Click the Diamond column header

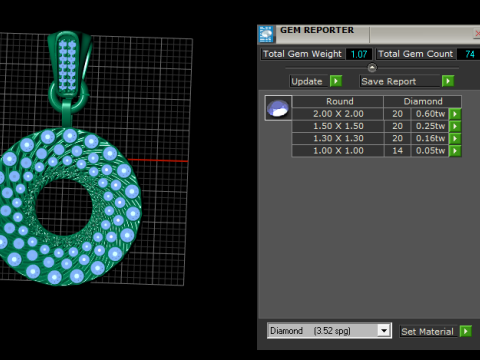(423, 101)
